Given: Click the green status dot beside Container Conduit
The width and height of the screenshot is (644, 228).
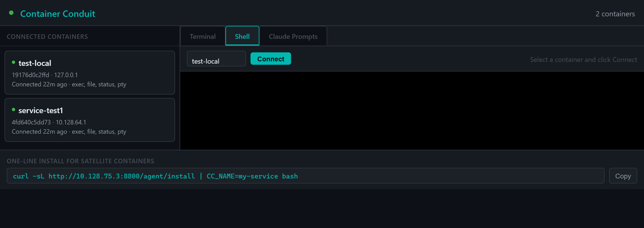Looking at the screenshot, I should (11, 13).
